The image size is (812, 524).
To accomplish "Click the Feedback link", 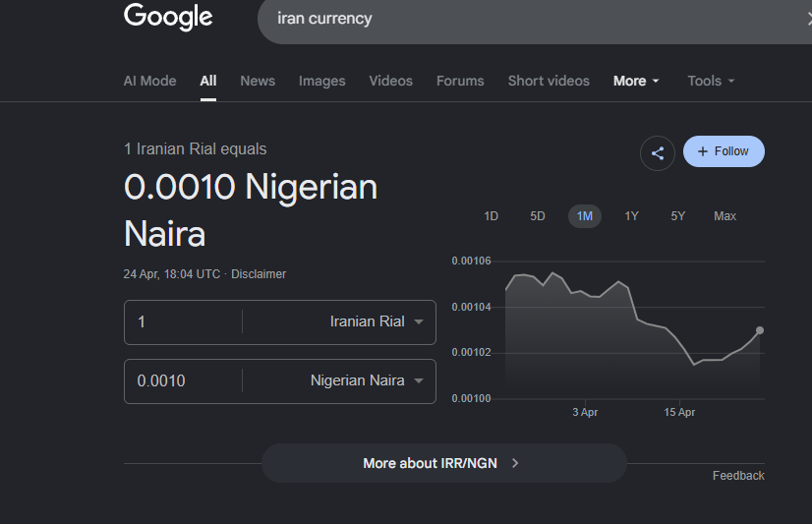I will 738,475.
